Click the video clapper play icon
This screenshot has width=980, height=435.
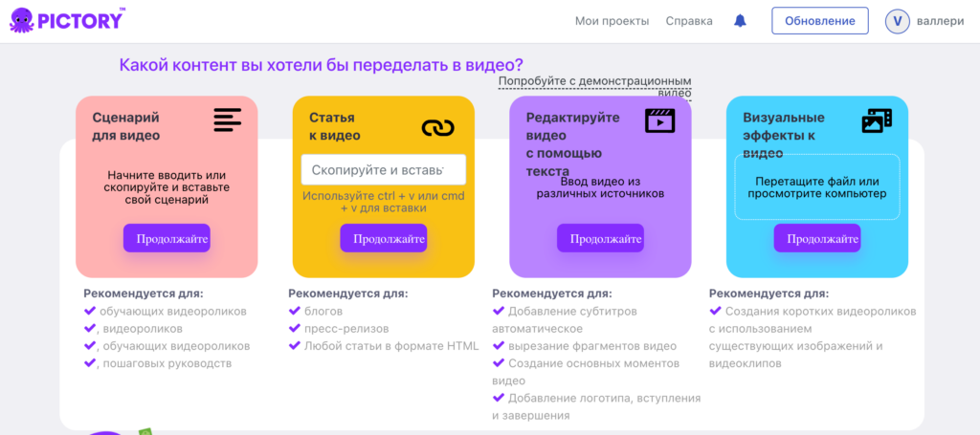click(660, 120)
